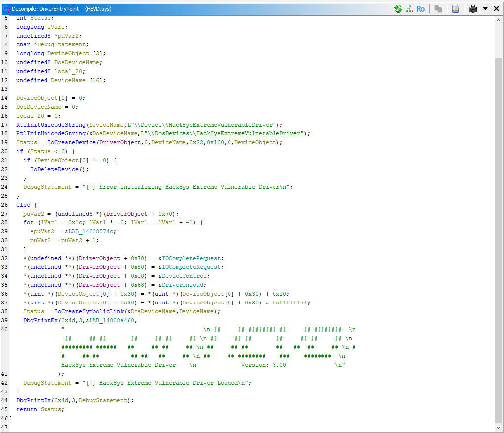Click the scrollbar down arrow

[498, 427]
